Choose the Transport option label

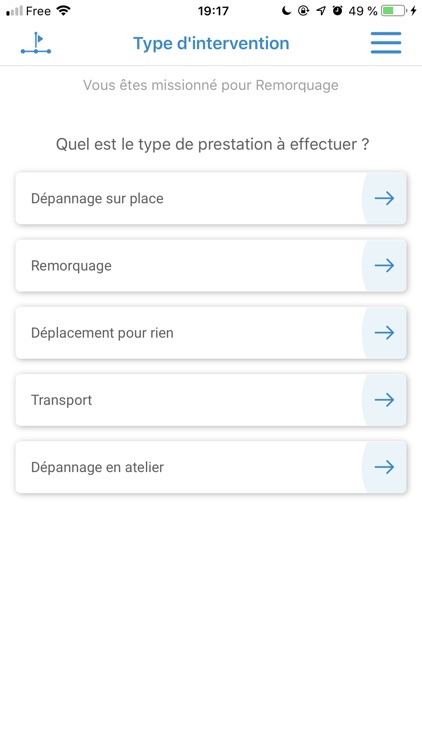pos(62,400)
